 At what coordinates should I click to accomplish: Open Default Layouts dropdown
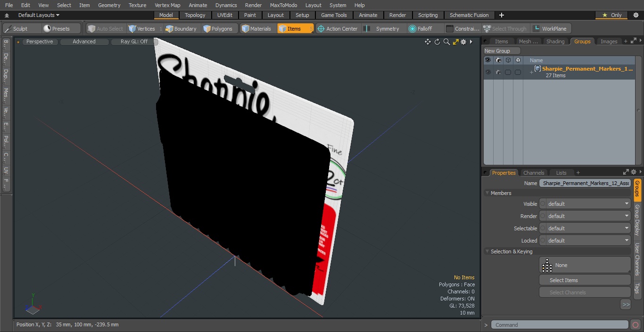[x=39, y=15]
